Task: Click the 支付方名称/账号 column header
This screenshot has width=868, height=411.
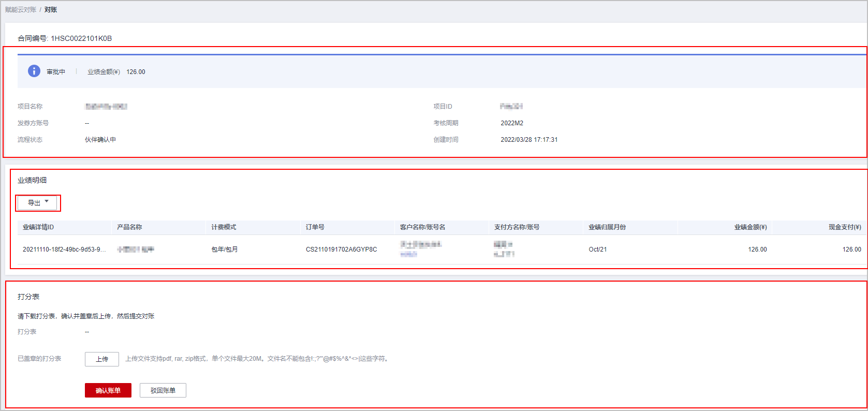Action: pyautogui.click(x=517, y=227)
